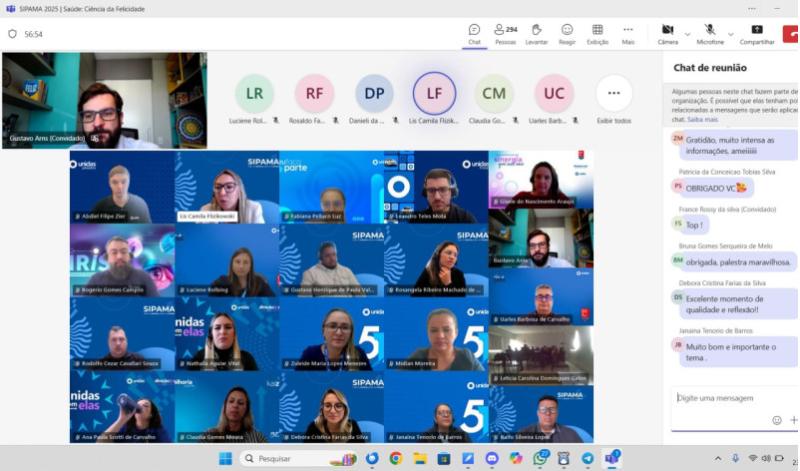Open the volume tray icon
The width and height of the screenshot is (800, 471).
pyautogui.click(x=766, y=459)
